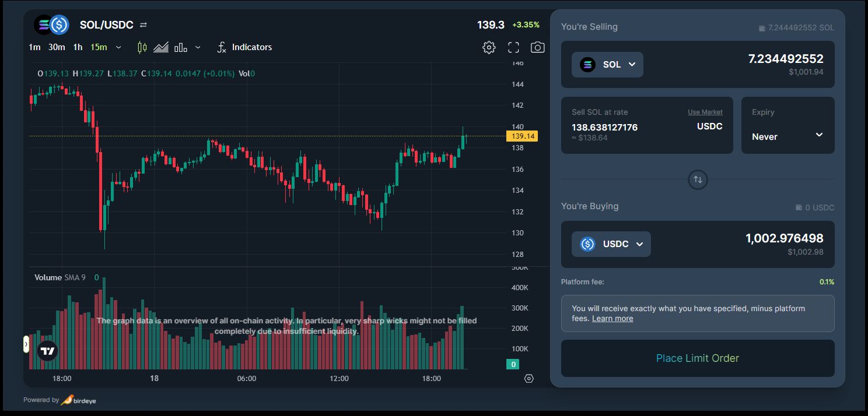The height and width of the screenshot is (416, 868).
Task: Flip the SOL/USDC pair direction
Action: pyautogui.click(x=143, y=25)
